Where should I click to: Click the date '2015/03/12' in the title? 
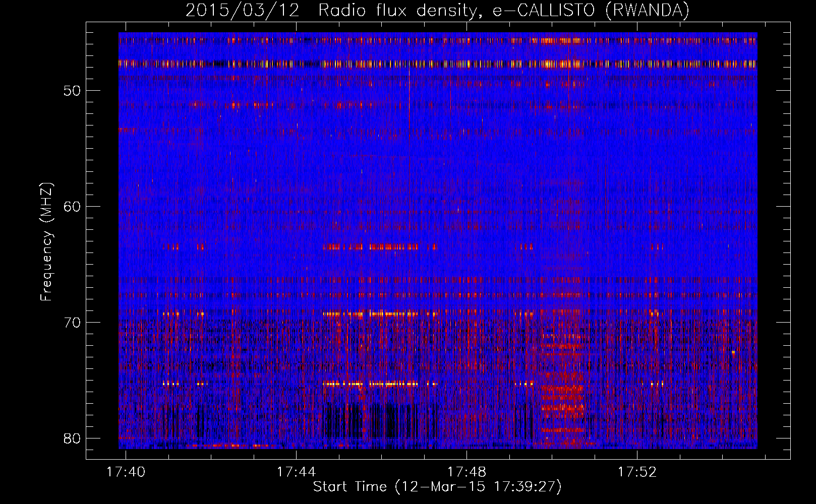243,11
